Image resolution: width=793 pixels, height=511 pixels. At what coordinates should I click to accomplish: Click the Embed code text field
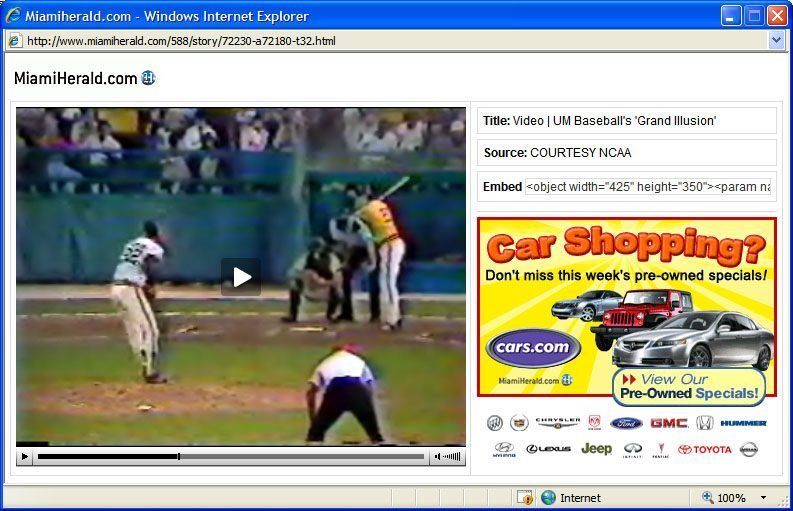pos(648,187)
